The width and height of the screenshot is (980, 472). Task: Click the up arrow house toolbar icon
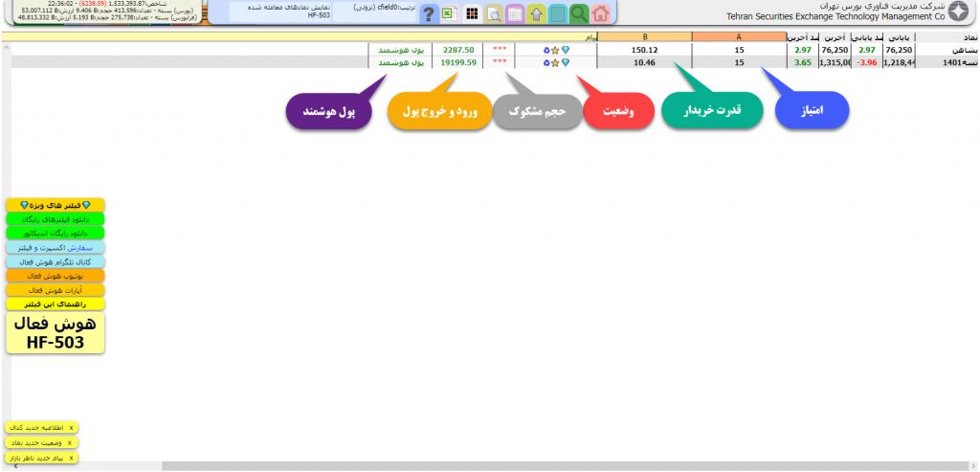pos(536,14)
